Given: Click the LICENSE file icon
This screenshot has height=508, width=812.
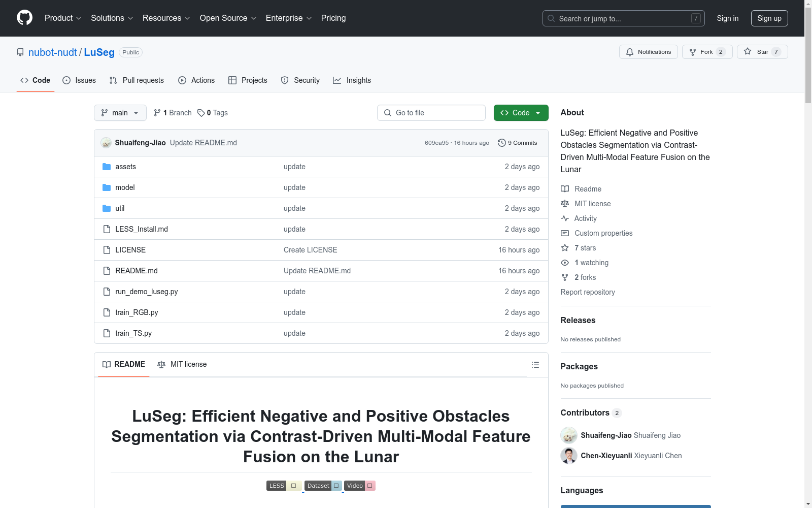Looking at the screenshot, I should [x=107, y=250].
